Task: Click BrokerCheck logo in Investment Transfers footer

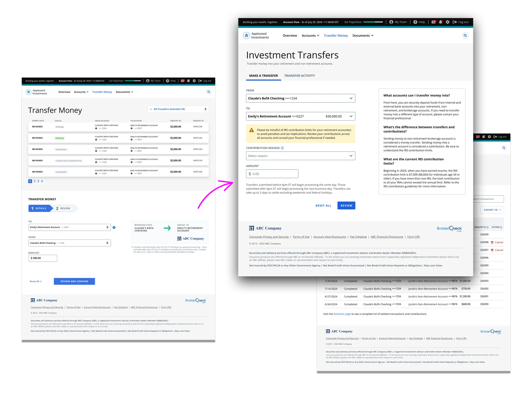Action: (x=449, y=228)
